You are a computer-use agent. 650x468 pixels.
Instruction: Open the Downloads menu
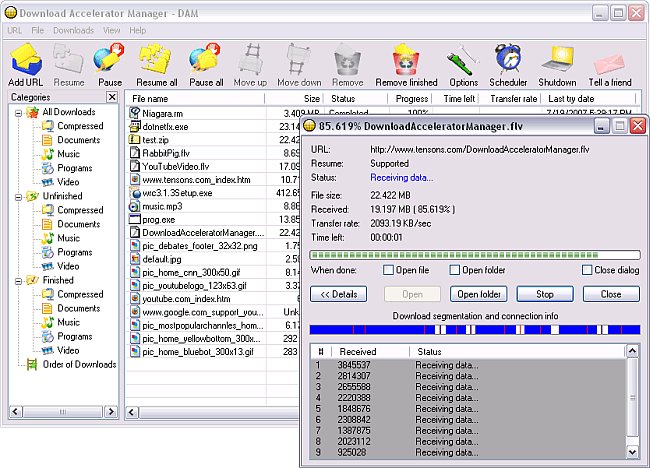[x=73, y=30]
